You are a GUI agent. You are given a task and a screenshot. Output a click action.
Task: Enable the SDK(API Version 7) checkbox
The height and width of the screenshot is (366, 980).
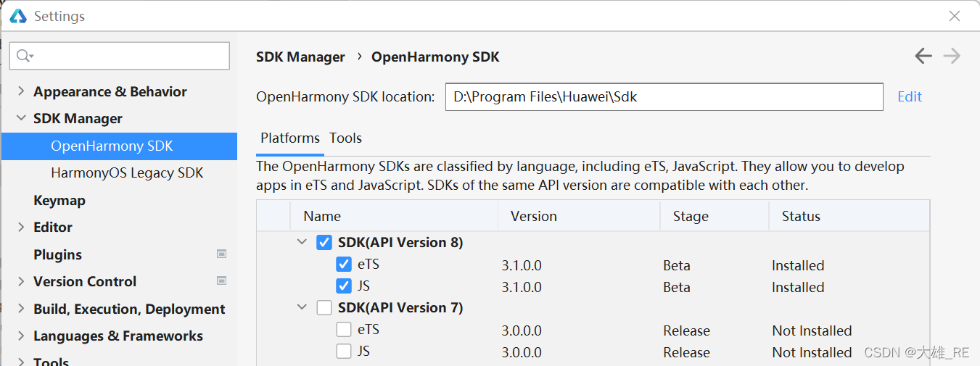[324, 308]
